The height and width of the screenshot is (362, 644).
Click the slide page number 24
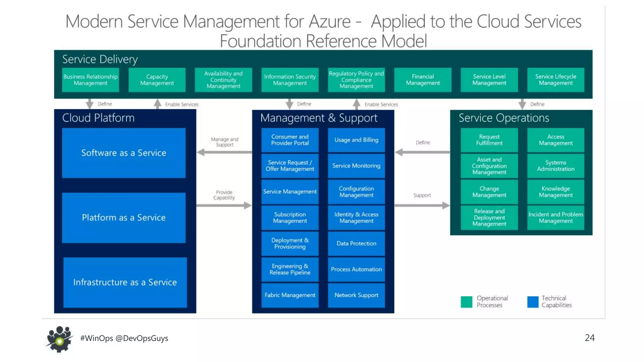pos(589,338)
